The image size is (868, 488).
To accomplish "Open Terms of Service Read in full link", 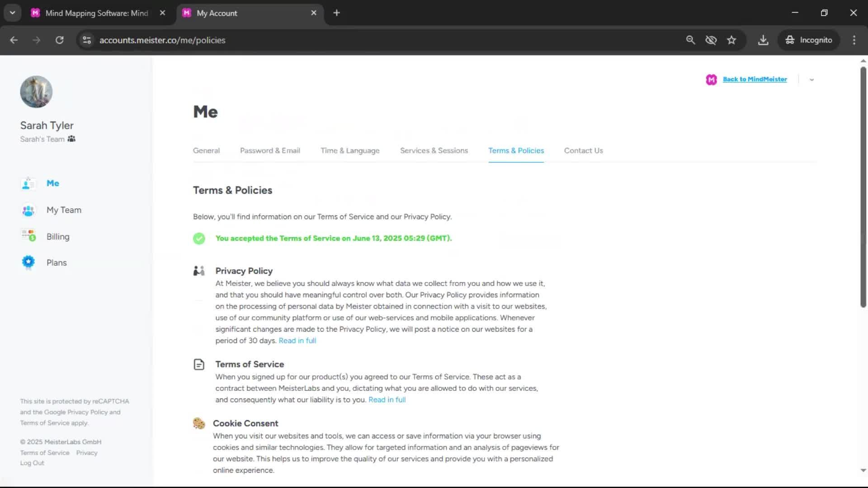I will pyautogui.click(x=387, y=400).
